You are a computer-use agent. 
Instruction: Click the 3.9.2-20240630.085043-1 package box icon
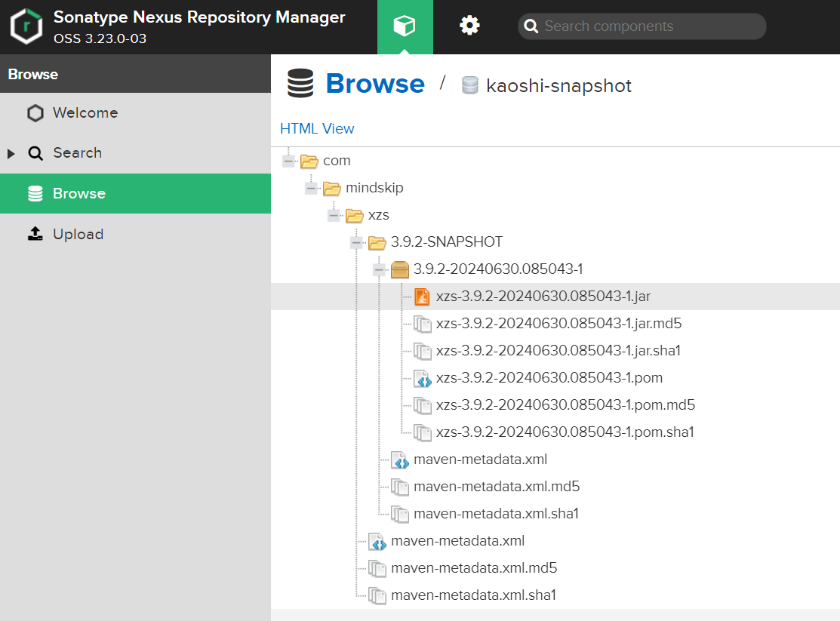[400, 269]
